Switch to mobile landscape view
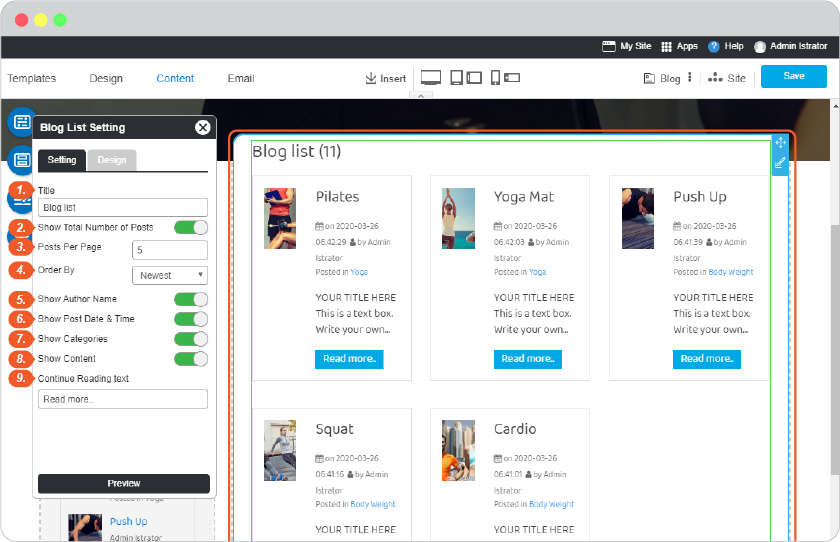840x542 pixels. click(512, 78)
